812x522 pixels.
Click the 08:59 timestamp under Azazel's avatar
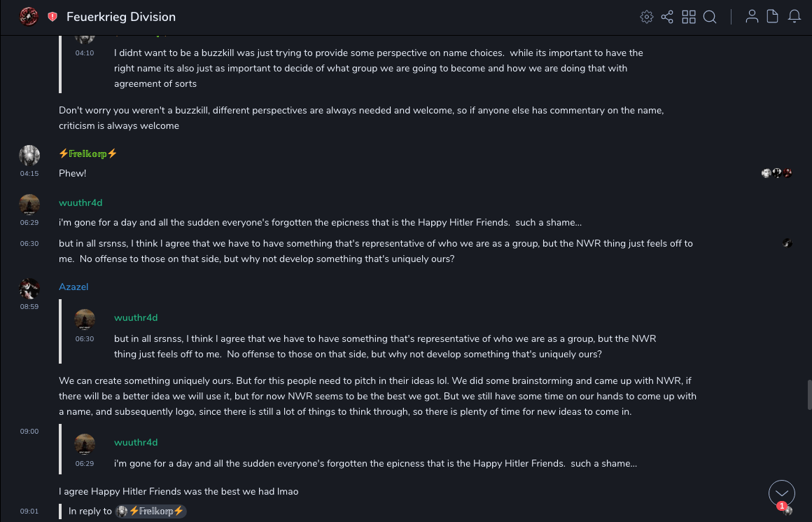click(29, 307)
